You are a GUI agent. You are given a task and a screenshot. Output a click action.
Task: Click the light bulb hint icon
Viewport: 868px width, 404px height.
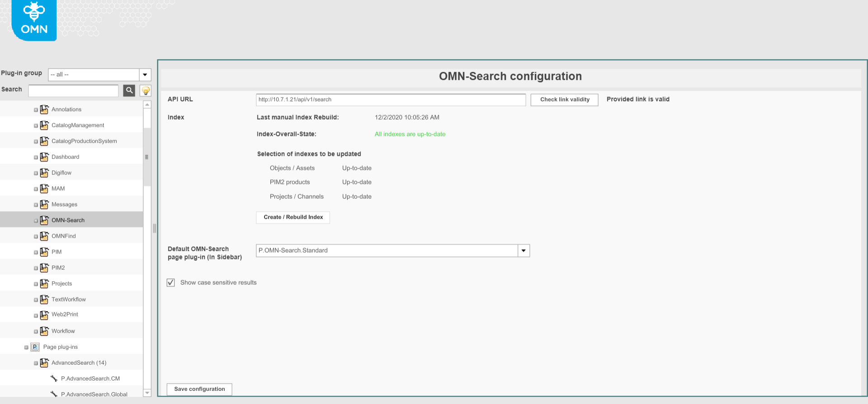(146, 90)
